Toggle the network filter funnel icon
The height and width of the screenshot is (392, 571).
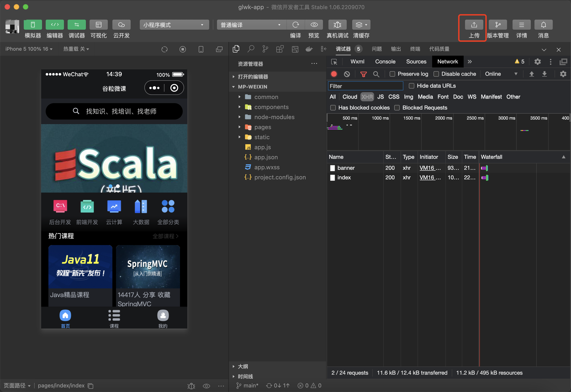pyautogui.click(x=363, y=74)
